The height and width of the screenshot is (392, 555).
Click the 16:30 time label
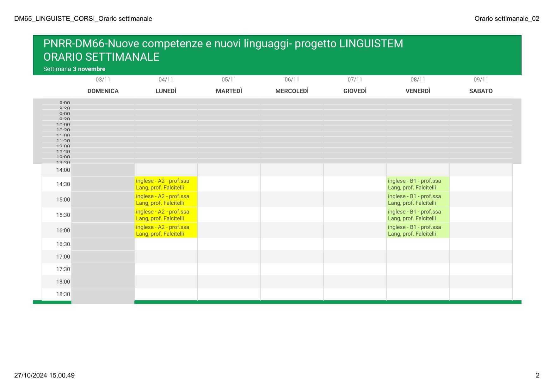(63, 244)
